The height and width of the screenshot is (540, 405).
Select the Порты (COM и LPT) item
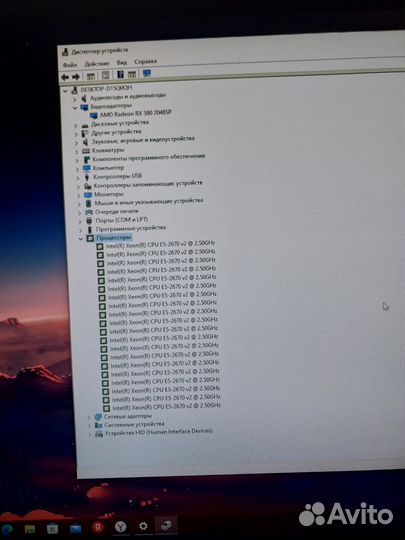(122, 220)
